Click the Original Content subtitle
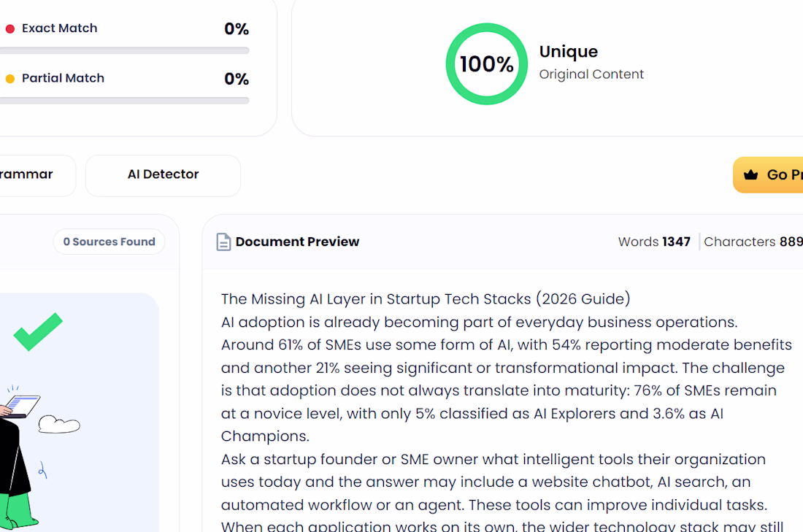The image size is (803, 532). click(591, 74)
